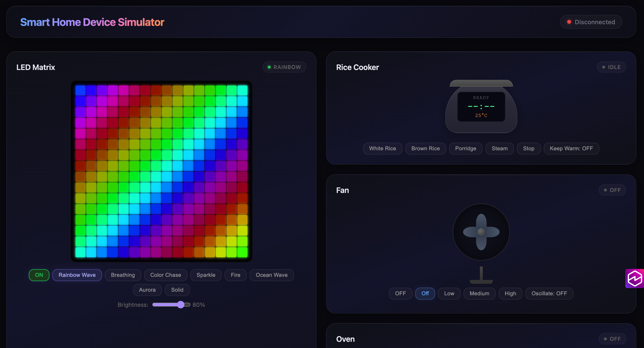The image size is (644, 348).
Task: Toggle Oscillate: OFF for the fan
Action: pos(549,293)
